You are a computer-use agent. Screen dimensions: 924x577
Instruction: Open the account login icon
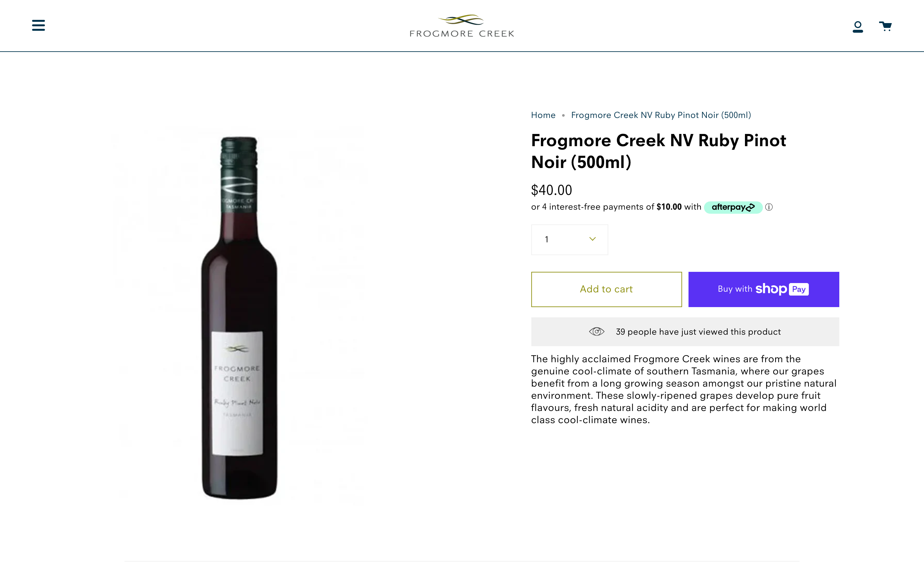pyautogui.click(x=858, y=26)
